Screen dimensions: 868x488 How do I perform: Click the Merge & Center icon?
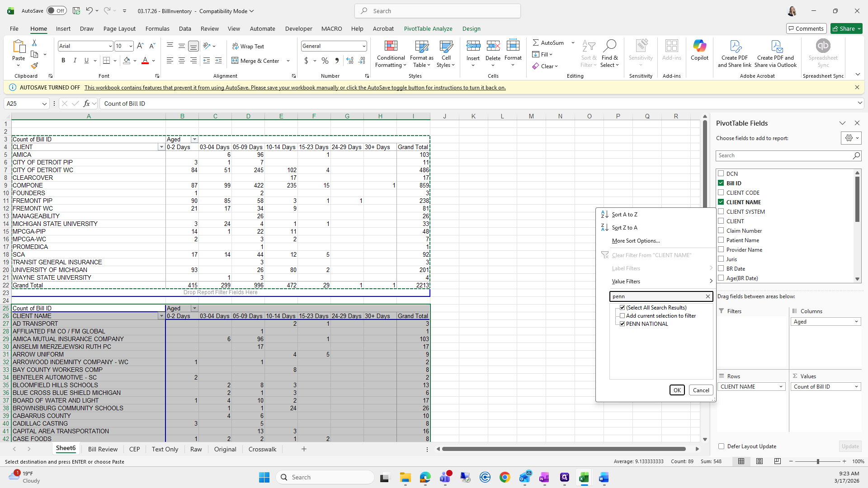235,61
